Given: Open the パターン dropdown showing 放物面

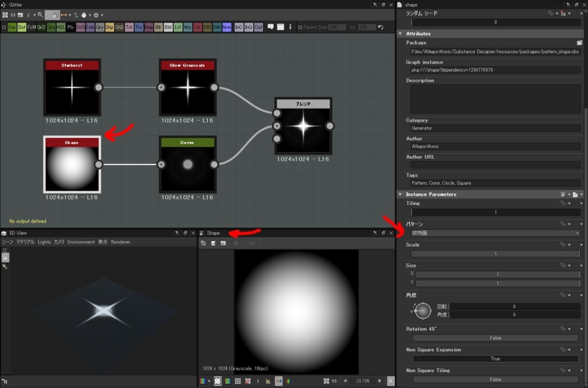Looking at the screenshot, I should pos(495,233).
